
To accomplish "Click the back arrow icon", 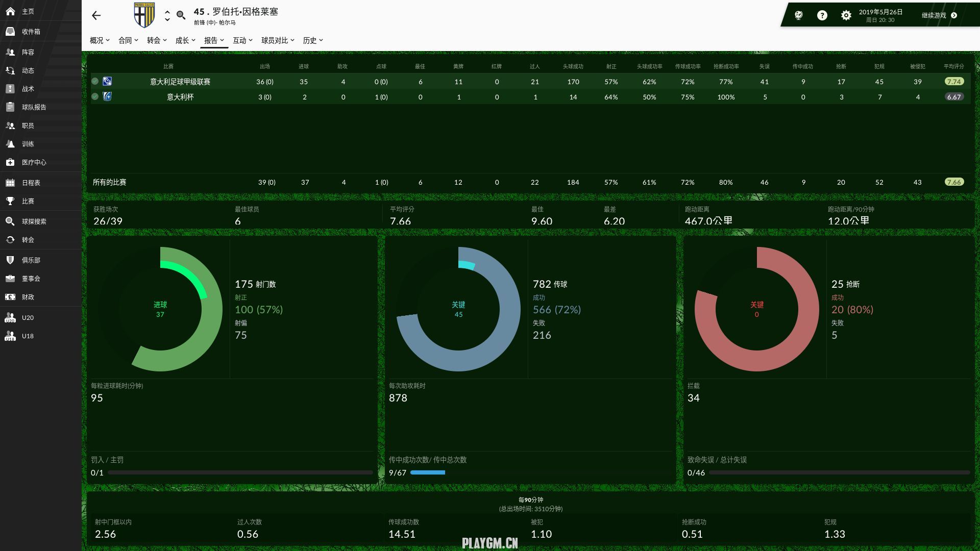I will click(96, 16).
